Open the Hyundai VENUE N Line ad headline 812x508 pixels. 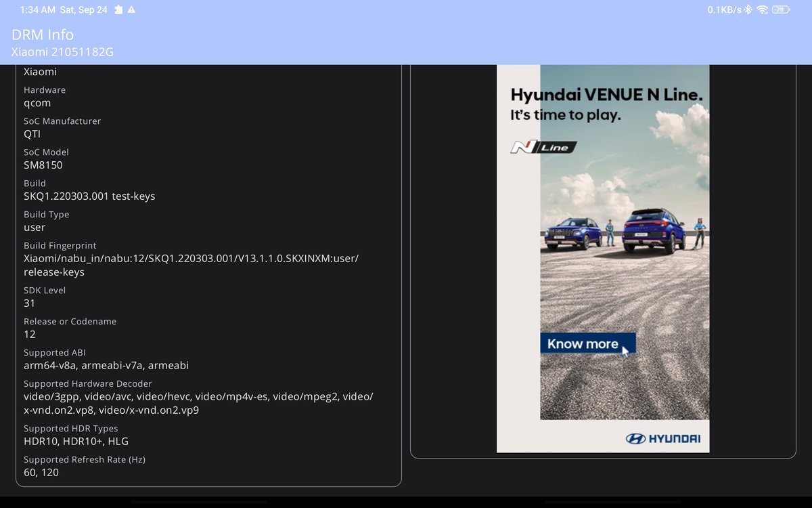(606, 95)
